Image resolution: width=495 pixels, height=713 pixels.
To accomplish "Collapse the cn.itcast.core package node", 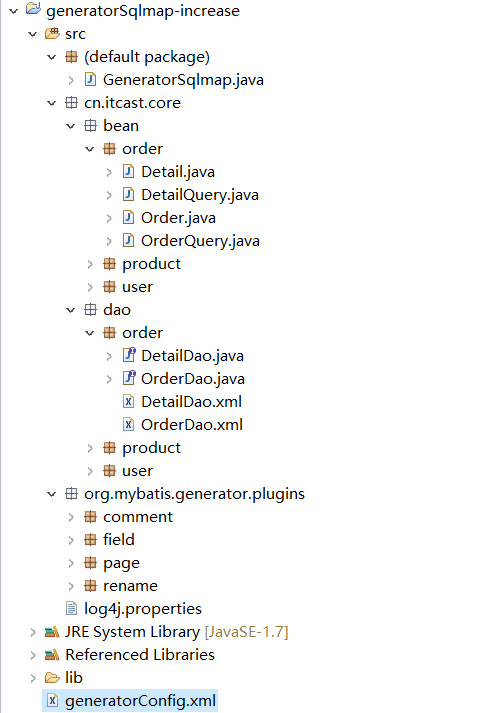I will [x=52, y=103].
